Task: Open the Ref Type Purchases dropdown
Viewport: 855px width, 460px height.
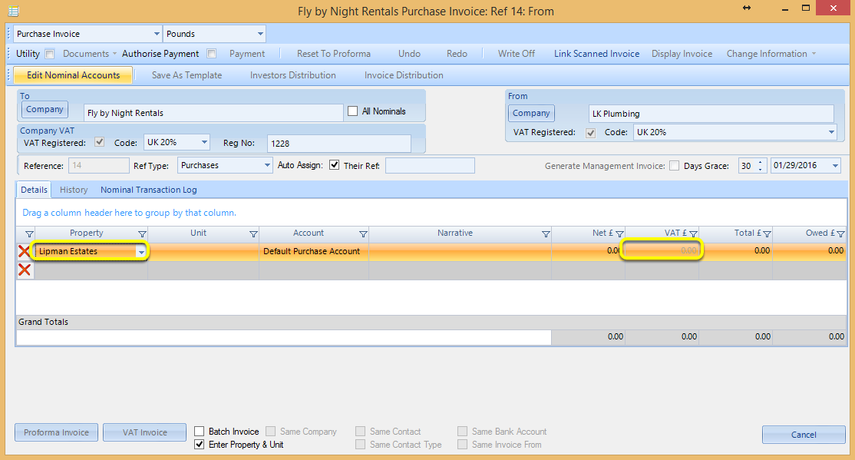Action: (267, 165)
